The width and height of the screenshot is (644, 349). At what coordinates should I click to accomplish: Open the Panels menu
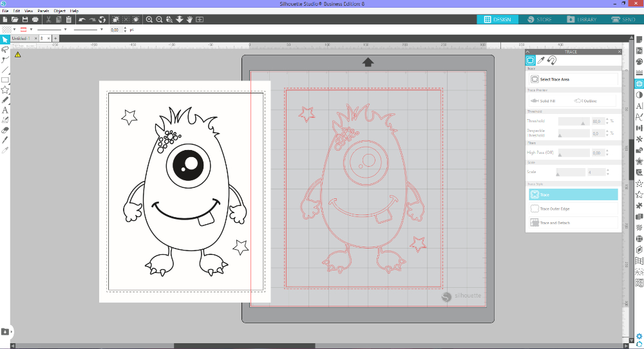[43, 11]
